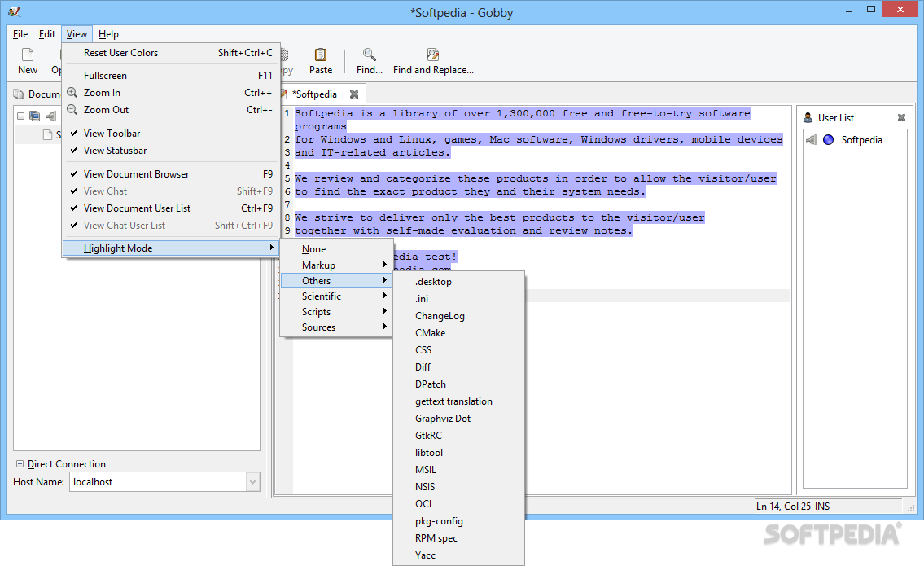The height and width of the screenshot is (566, 924).
Task: Select Yacc highlight mode
Action: tap(458, 555)
